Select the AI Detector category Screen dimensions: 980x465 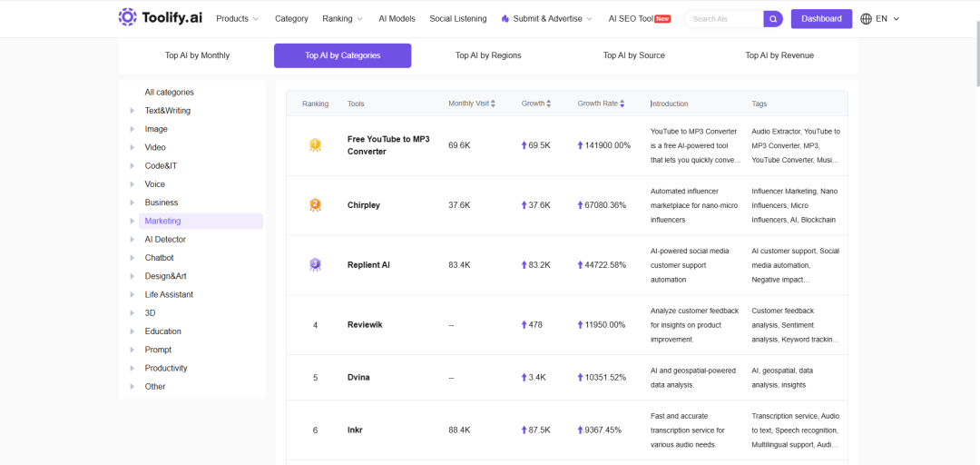(165, 239)
